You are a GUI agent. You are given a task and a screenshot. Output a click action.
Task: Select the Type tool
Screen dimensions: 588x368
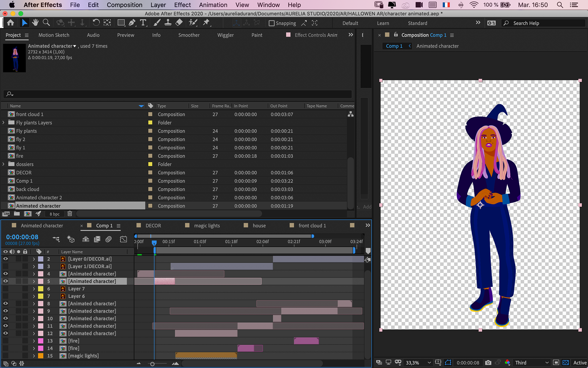click(143, 23)
